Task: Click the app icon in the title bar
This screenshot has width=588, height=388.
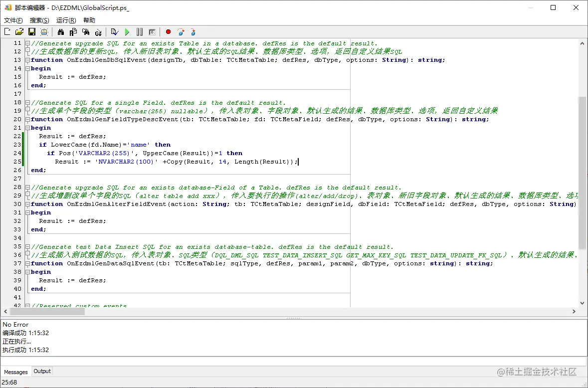Action: (x=8, y=7)
